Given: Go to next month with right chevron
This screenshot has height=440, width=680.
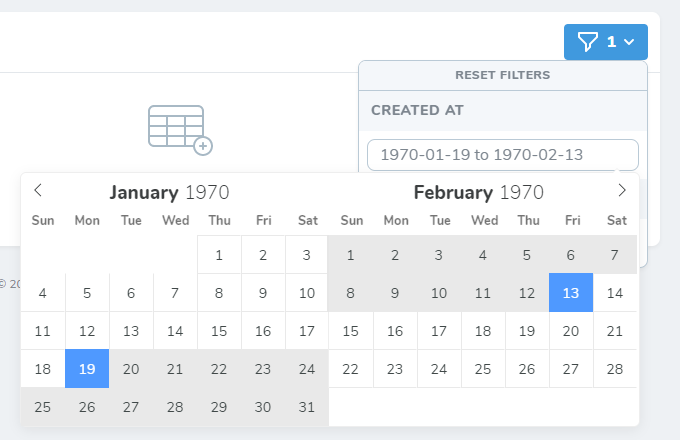Looking at the screenshot, I should [x=622, y=190].
